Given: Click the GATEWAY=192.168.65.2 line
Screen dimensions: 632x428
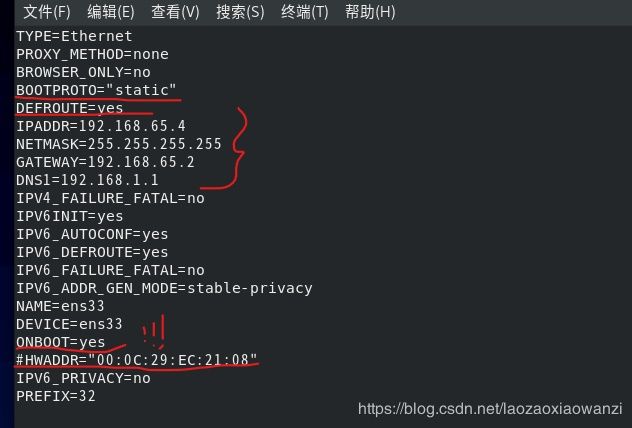Looking at the screenshot, I should (x=105, y=162).
